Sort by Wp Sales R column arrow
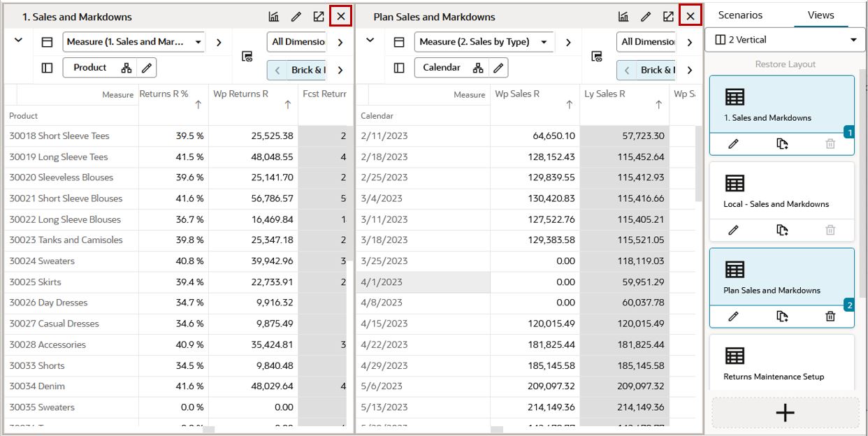Viewport: 868px width, 436px height. pos(569,105)
